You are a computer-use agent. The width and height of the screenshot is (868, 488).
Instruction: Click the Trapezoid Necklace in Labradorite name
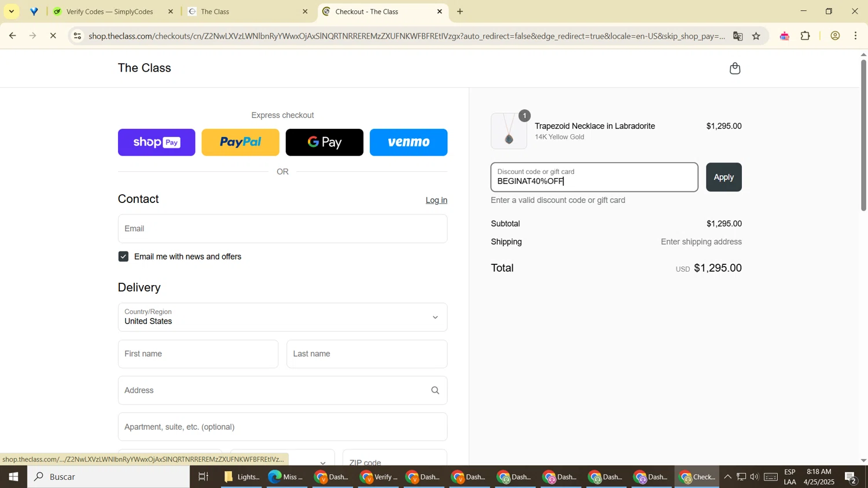pos(595,126)
